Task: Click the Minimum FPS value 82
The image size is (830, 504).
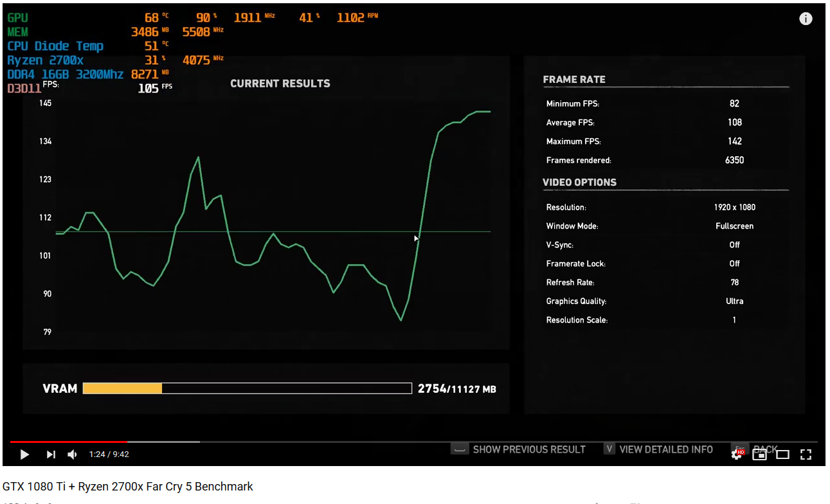Action: pyautogui.click(x=734, y=104)
